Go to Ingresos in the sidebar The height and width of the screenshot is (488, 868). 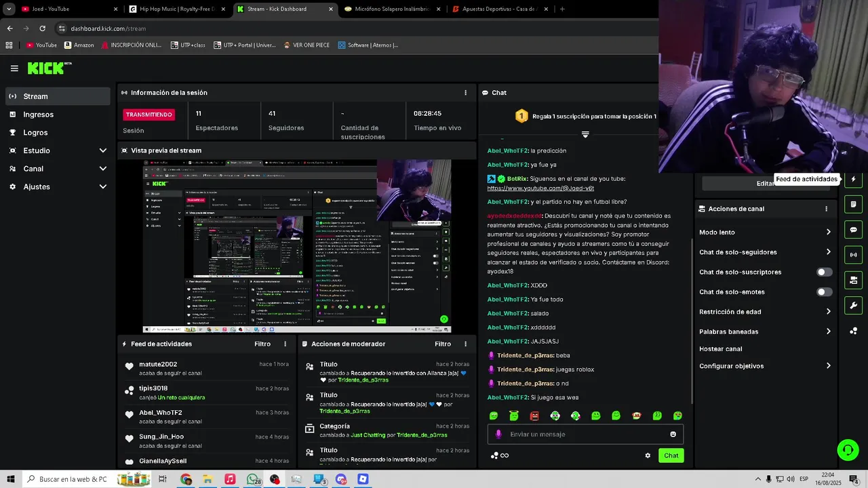point(58,115)
